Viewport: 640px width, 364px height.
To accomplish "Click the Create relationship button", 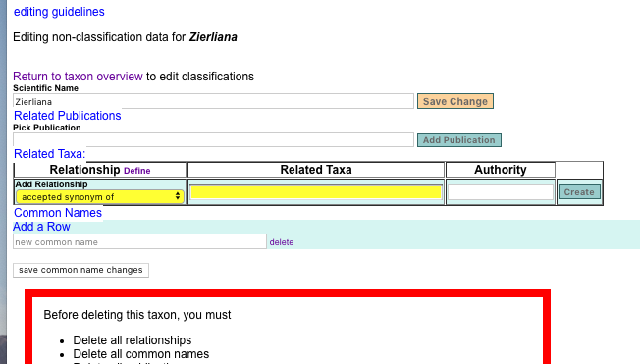I will [579, 192].
